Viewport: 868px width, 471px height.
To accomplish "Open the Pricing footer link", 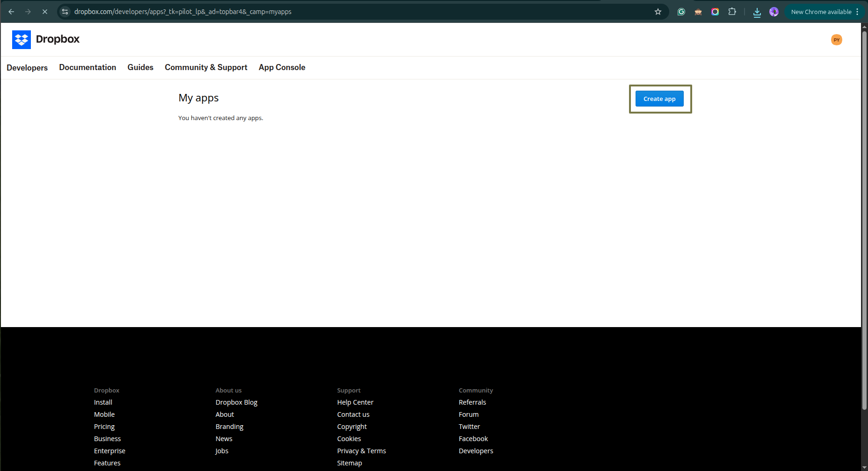I will pos(104,427).
